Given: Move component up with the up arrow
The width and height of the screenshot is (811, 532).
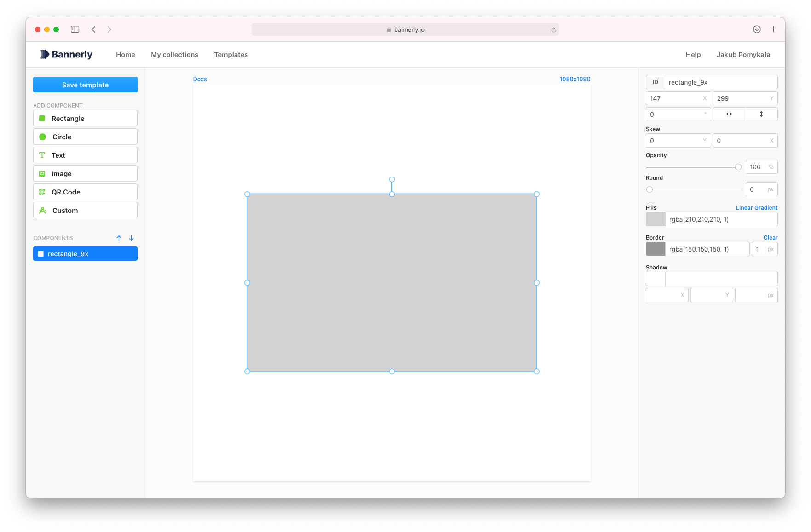Looking at the screenshot, I should pos(119,238).
